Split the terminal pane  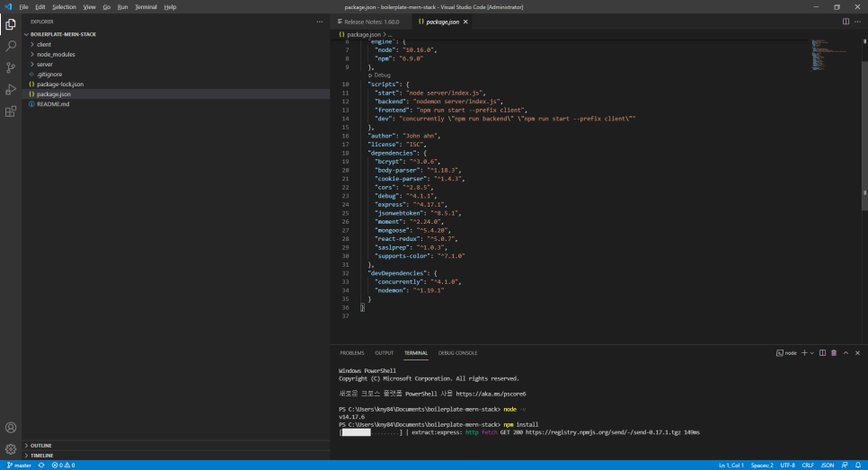tap(822, 352)
